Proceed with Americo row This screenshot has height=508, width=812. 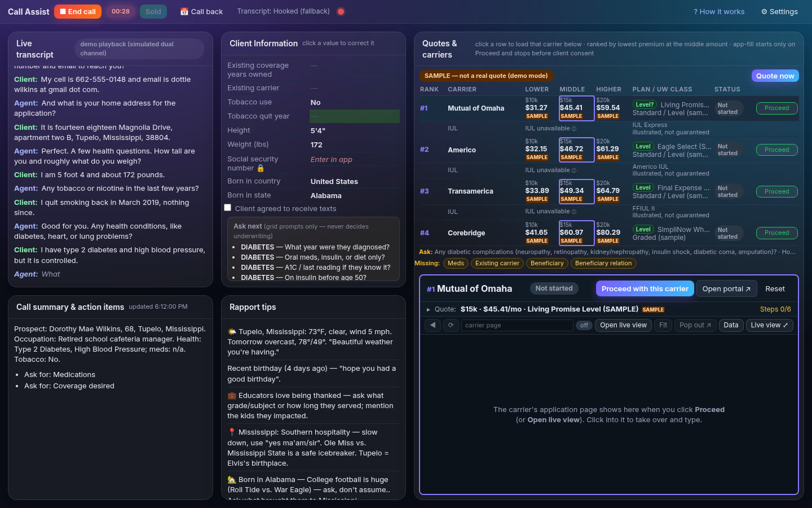pyautogui.click(x=776, y=150)
